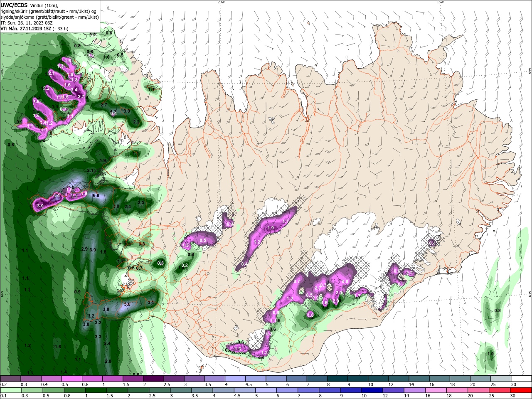
Task: Pick the bottom-row legend swatch labeled 12
Action: [x=394, y=390]
